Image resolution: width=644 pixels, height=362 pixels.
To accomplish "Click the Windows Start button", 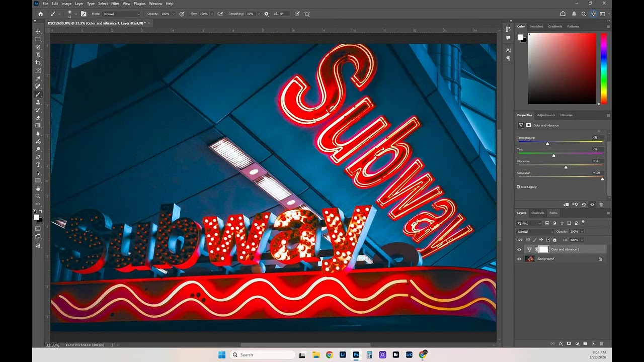I will [222, 354].
